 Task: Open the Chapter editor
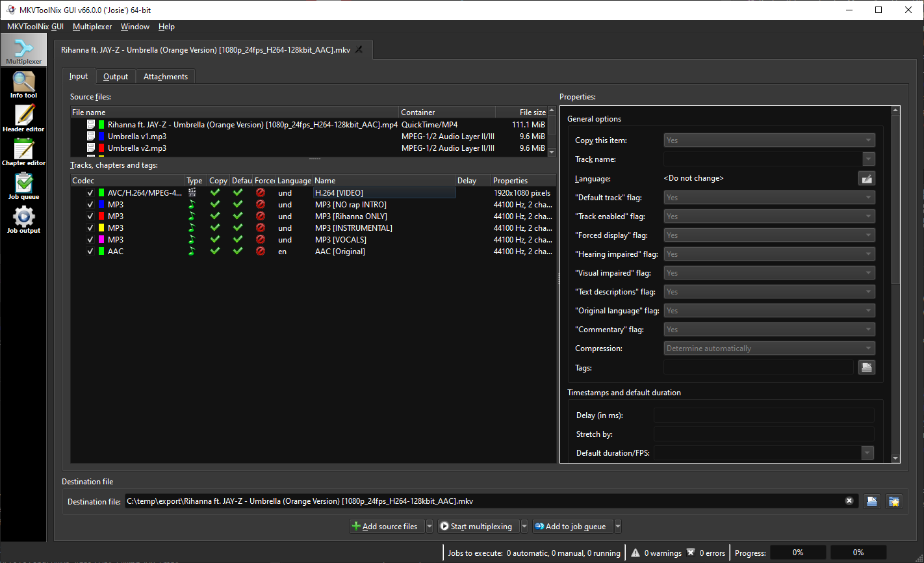(23, 152)
